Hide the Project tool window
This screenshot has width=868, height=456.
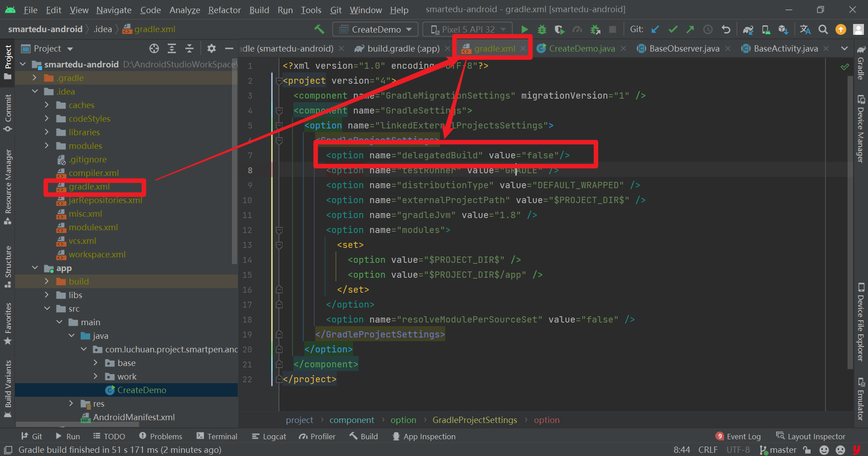click(x=229, y=48)
